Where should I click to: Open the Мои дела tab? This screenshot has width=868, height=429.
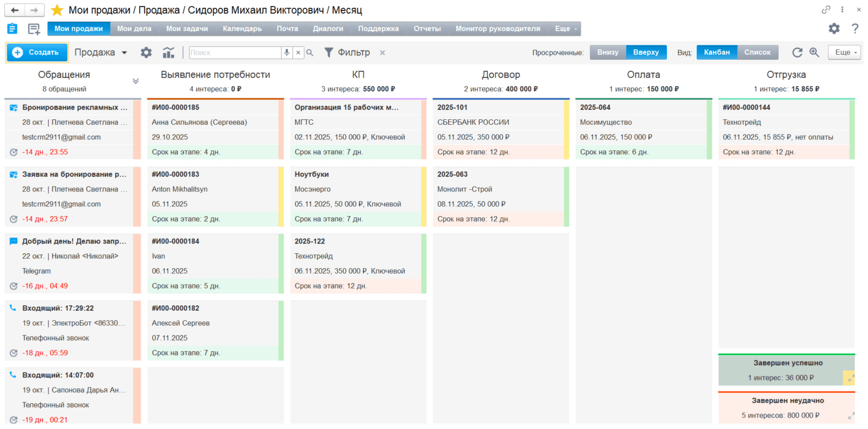pyautogui.click(x=134, y=29)
